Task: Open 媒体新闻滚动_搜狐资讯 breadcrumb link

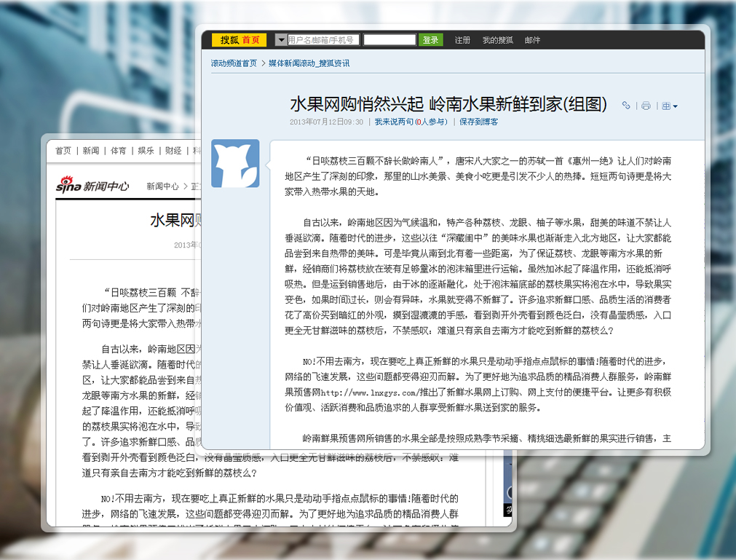Action: (309, 63)
